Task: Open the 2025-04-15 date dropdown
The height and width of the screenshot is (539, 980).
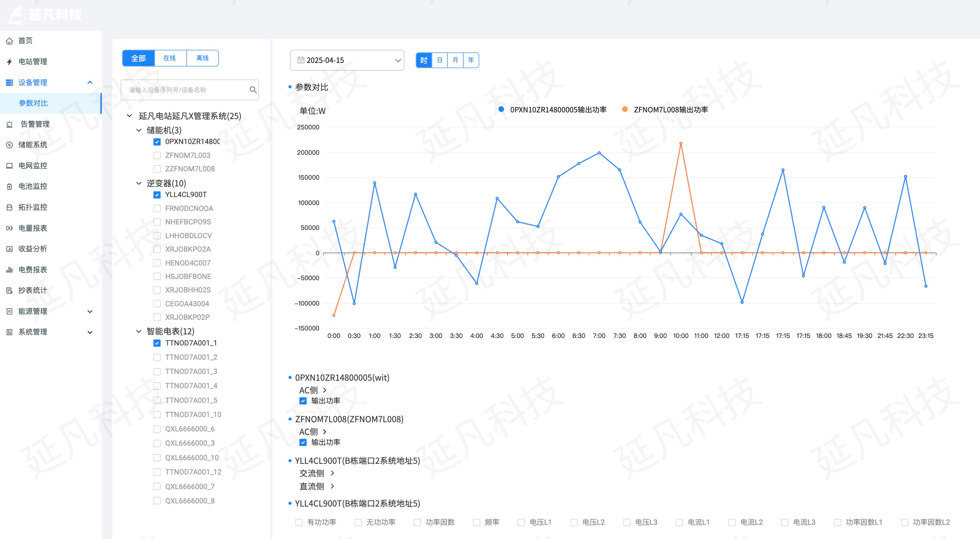Action: click(347, 60)
